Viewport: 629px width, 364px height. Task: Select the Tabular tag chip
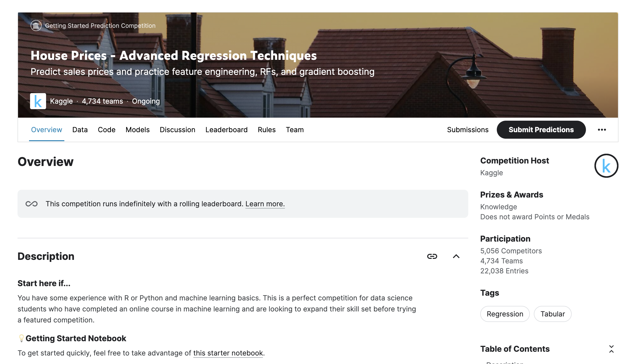pos(552,314)
